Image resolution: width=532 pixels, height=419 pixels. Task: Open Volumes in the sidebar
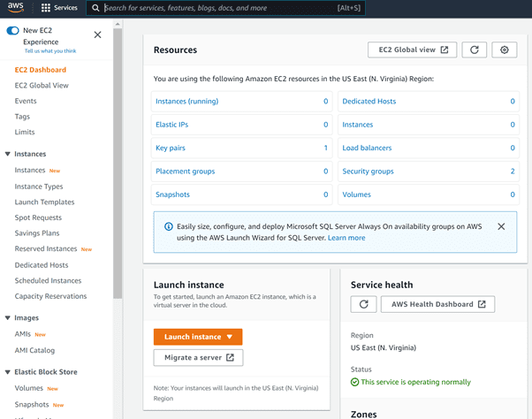click(x=29, y=388)
